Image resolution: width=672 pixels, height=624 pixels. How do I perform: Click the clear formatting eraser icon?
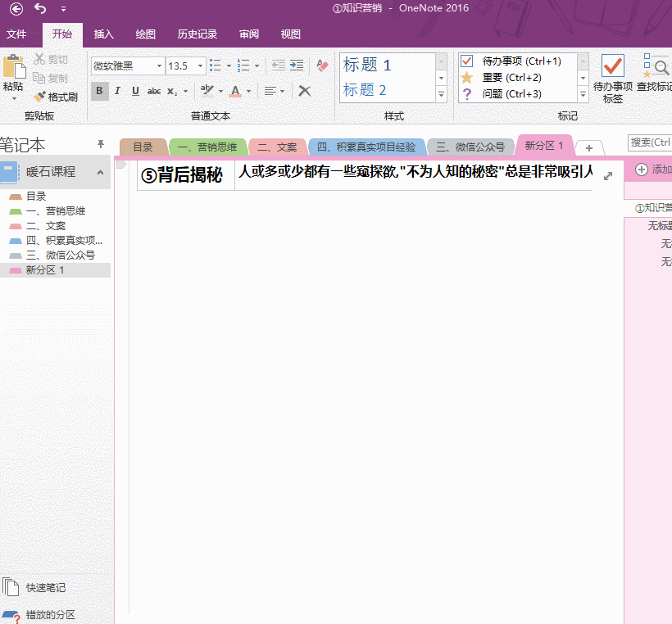pos(322,65)
